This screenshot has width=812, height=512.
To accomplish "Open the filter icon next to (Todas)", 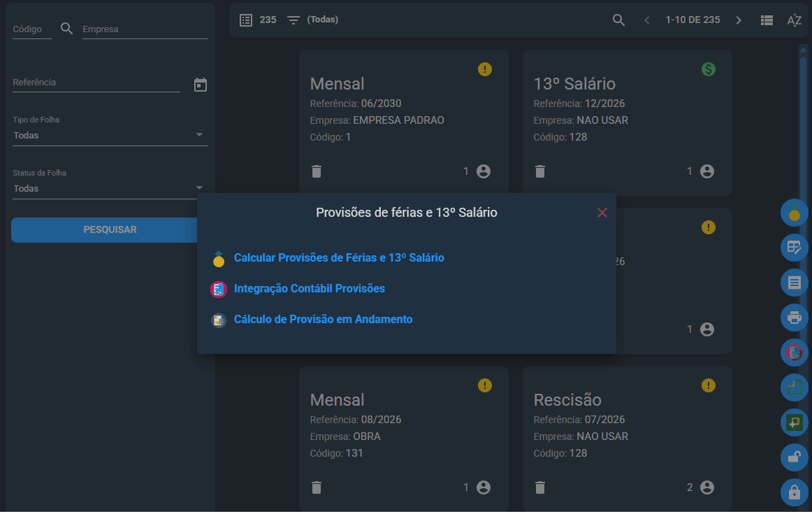I will (293, 20).
